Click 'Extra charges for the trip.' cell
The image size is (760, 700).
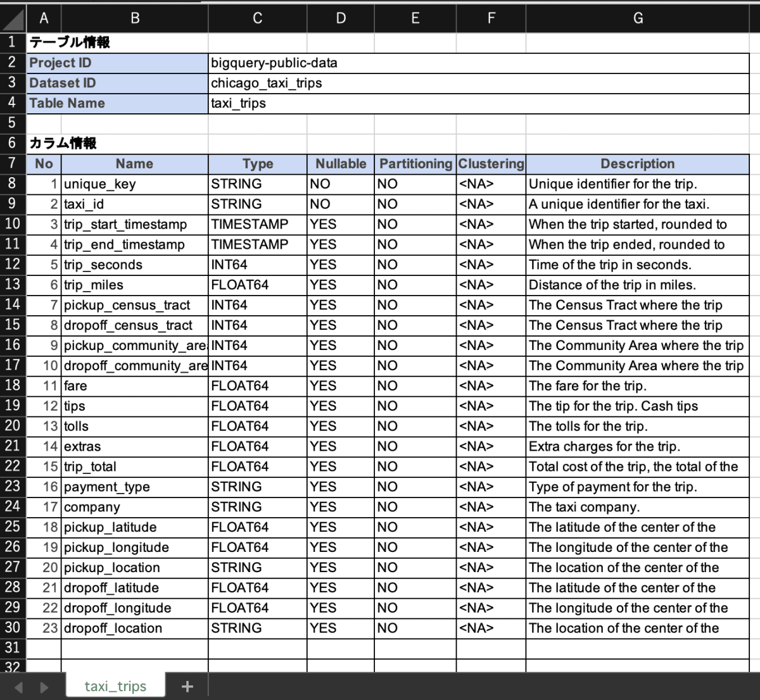click(638, 446)
